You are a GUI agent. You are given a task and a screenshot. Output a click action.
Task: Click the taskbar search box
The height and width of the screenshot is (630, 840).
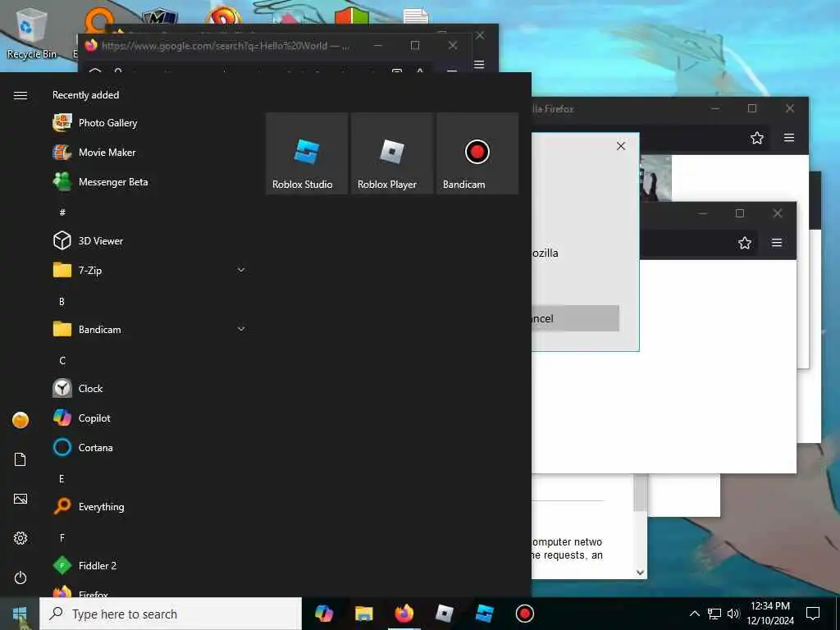coord(171,614)
